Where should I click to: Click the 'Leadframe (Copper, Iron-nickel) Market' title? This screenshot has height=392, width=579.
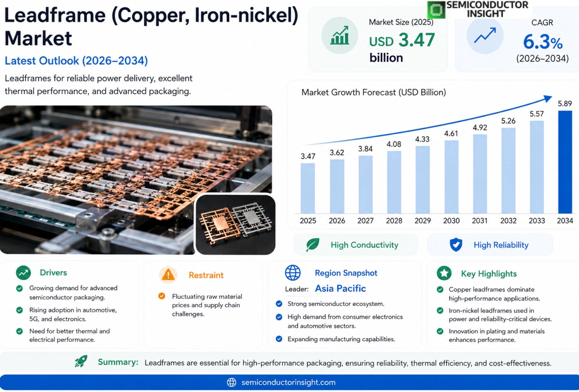coord(151,27)
